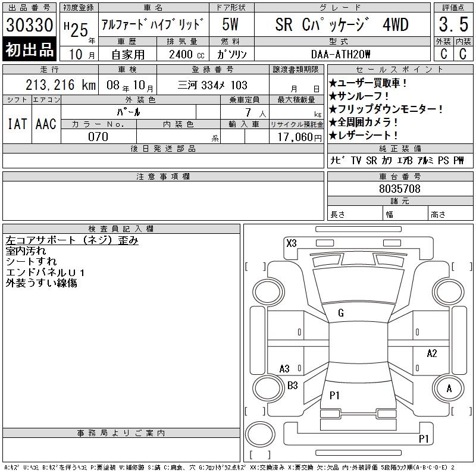Click the inspector note エンドパネルU1
Screen dimensions: 476x476
pyautogui.click(x=45, y=272)
